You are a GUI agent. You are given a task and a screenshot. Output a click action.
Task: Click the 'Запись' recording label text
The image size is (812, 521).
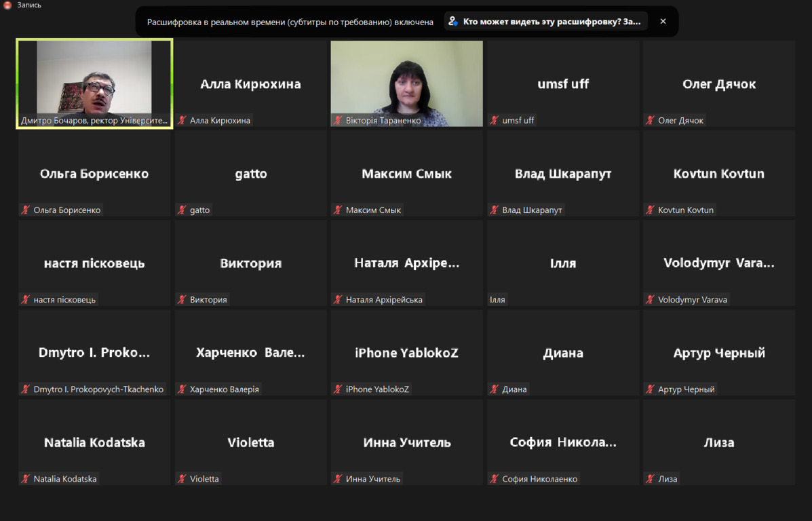[x=29, y=5]
